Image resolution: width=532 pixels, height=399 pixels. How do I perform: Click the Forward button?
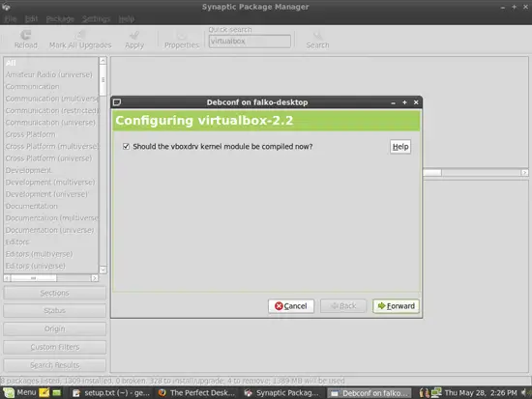396,306
